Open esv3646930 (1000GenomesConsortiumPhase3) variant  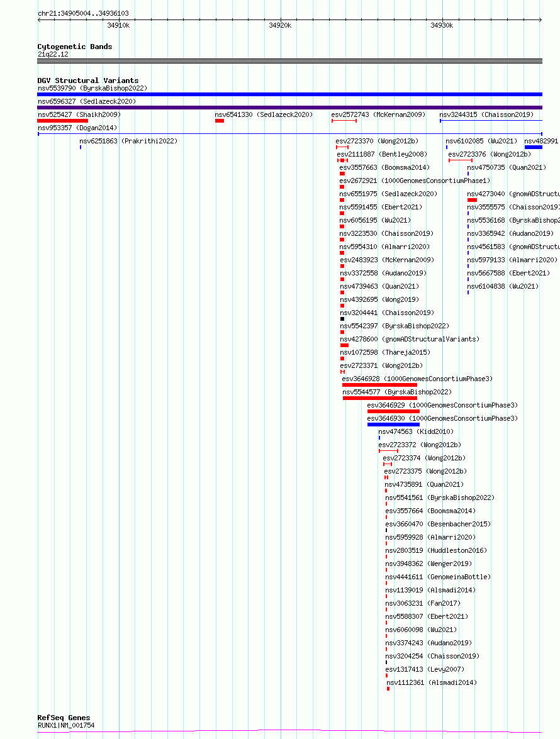[x=442, y=418]
